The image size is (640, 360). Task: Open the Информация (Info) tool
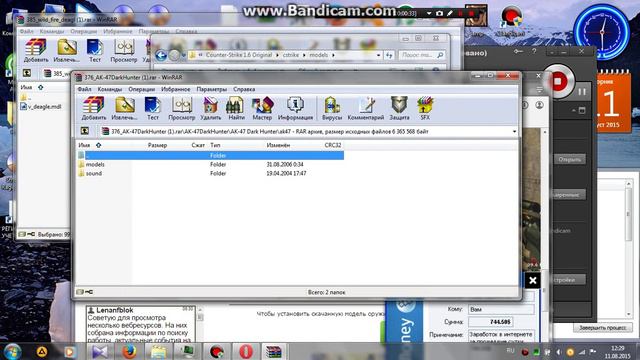[295, 109]
